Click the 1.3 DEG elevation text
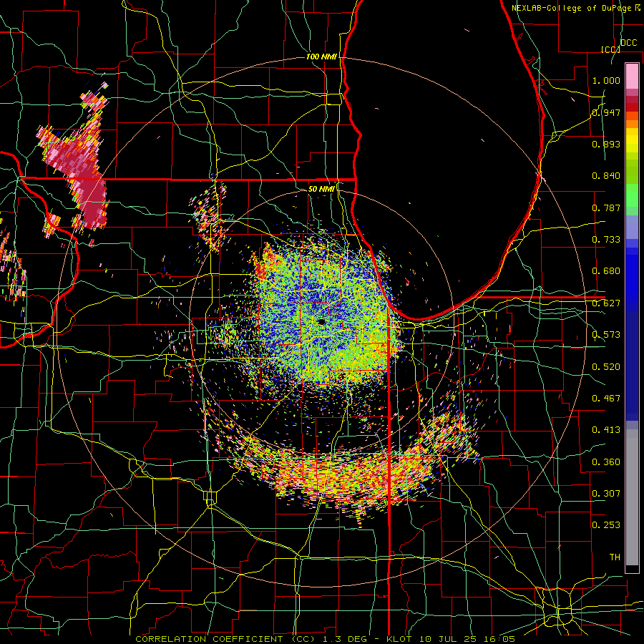This screenshot has width=644, height=644. (x=345, y=639)
